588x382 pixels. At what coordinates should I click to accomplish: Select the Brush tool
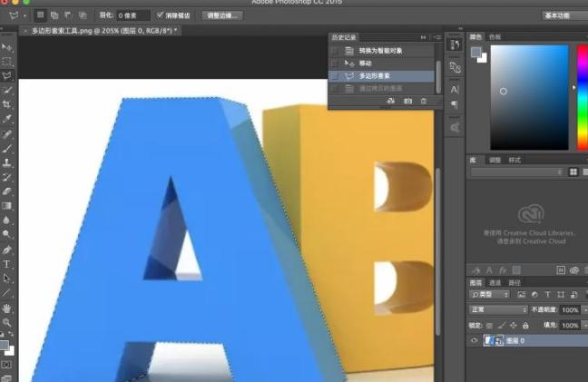(x=6, y=149)
